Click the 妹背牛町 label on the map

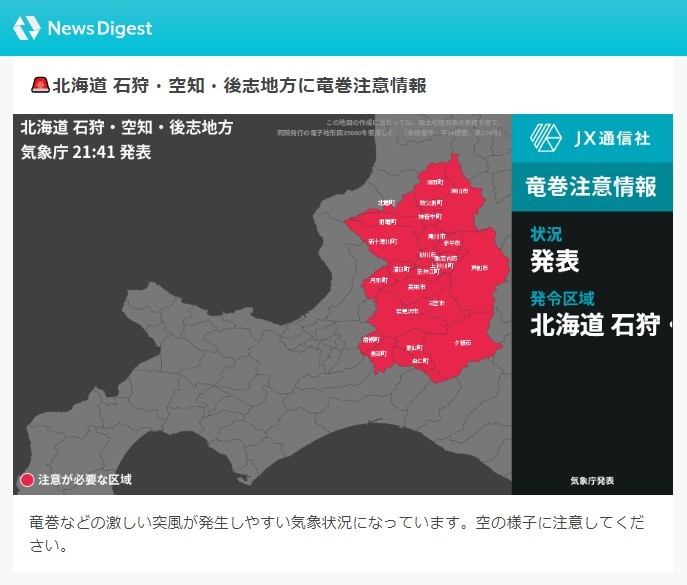(x=430, y=216)
